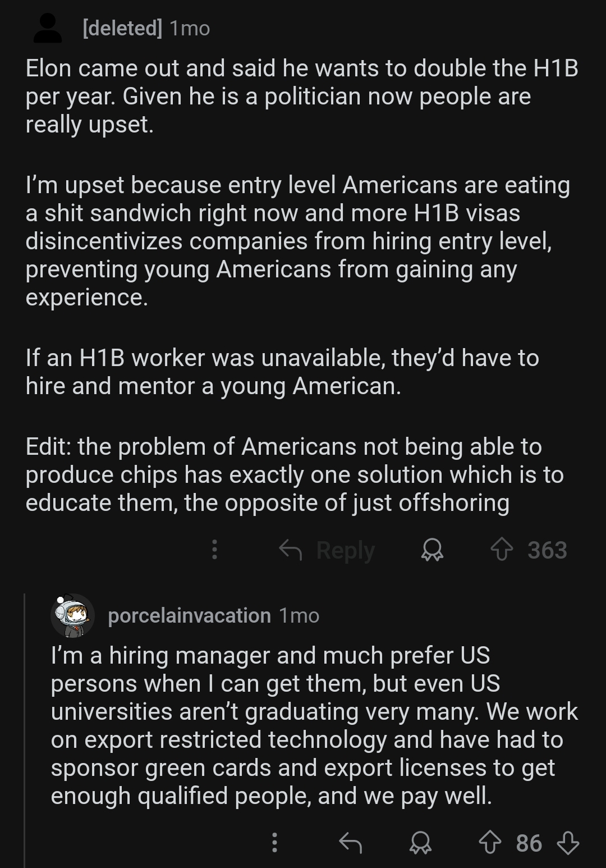This screenshot has height=868, width=606.
Task: Click the 1mo timestamp next to [deleted]
Action: [190, 28]
